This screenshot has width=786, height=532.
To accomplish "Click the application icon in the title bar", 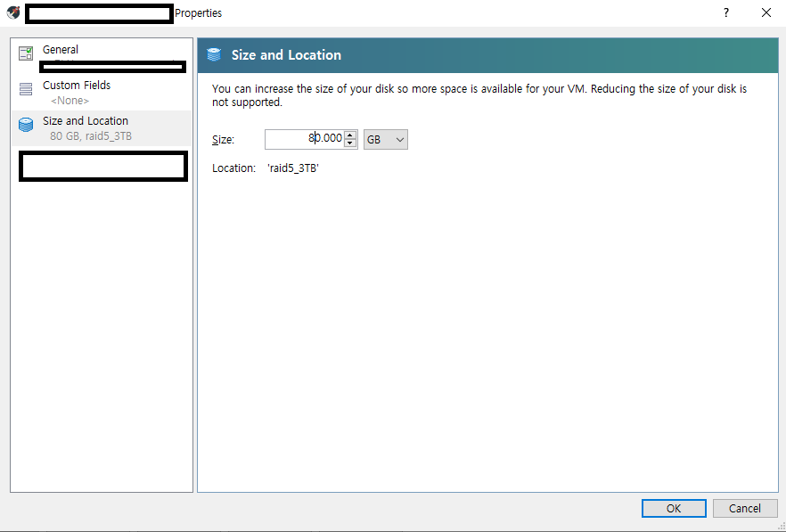I will 13,12.
